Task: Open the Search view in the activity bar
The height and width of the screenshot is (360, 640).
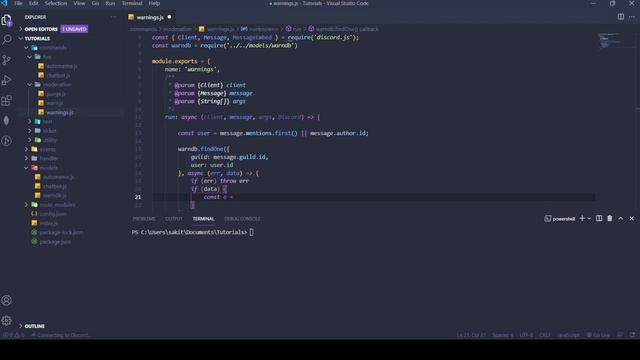Action: click(7, 40)
